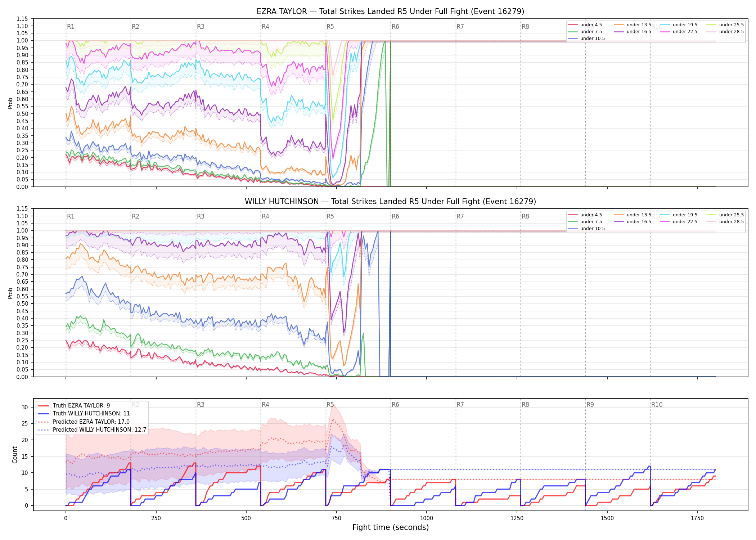Screen dimensions: 756x540
Task: Click the WILLY HUTCHINSON chart title
Action: point(390,202)
